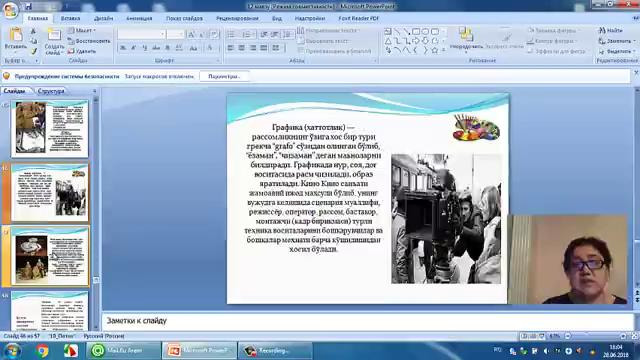640x360 pixels.
Task: Open the Line Spacing dropdown
Action: [x=288, y=34]
